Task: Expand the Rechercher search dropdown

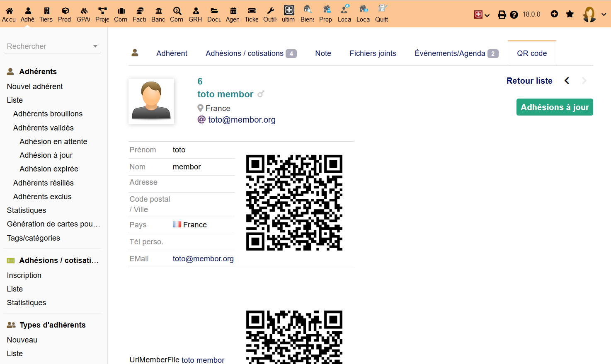Action: point(95,46)
